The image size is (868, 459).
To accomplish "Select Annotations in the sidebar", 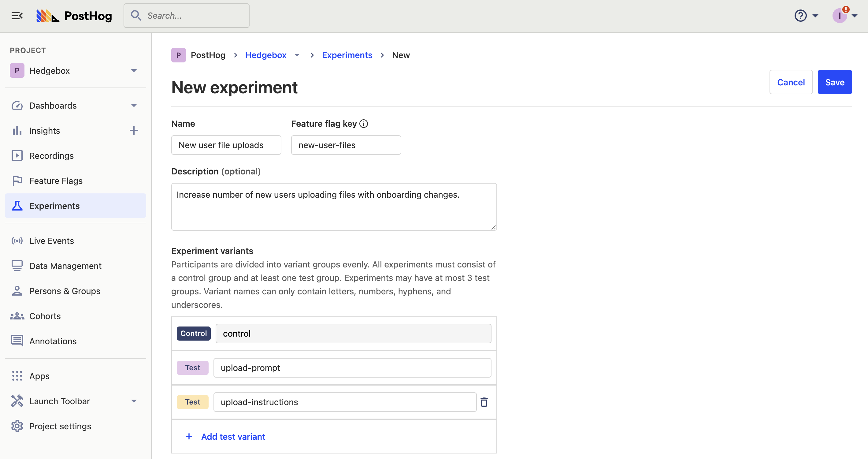I will 53,341.
